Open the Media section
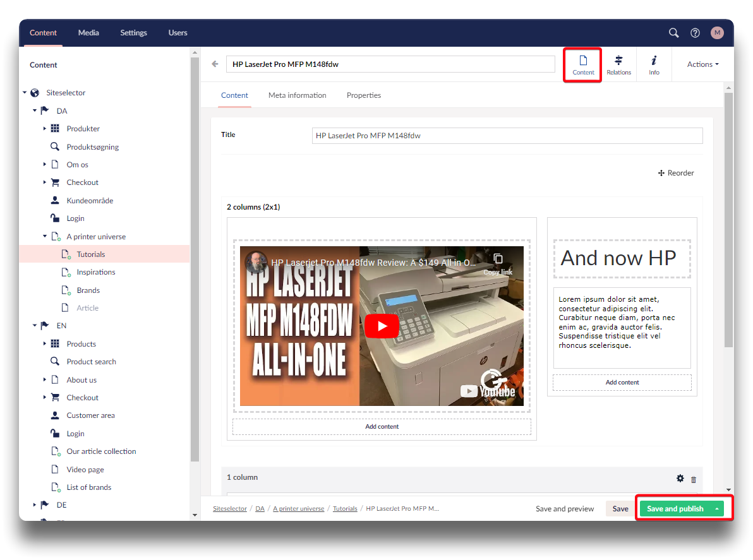The width and height of the screenshot is (753, 560). [x=88, y=33]
